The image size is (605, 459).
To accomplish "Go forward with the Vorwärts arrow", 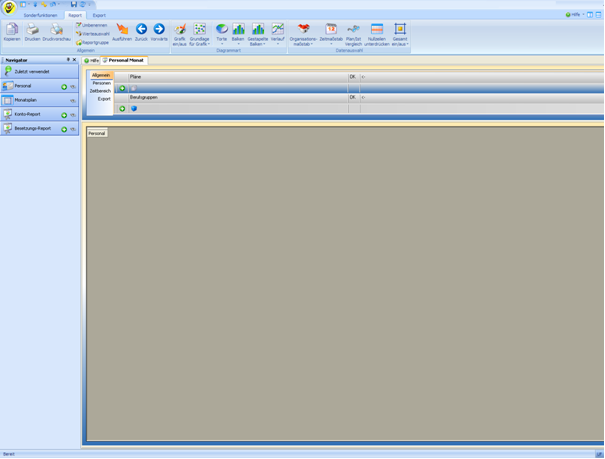I will (x=159, y=31).
